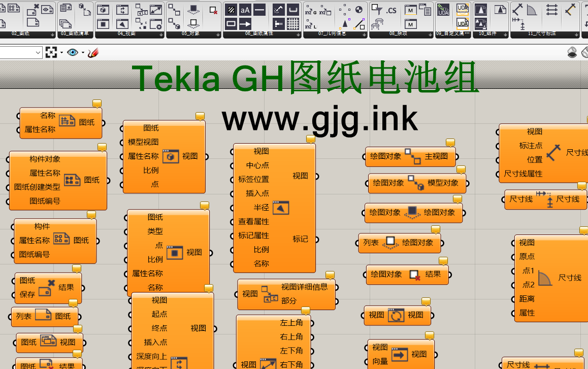Click the 03_图纸清单 panel title
This screenshot has width=588, height=369.
(x=75, y=33)
